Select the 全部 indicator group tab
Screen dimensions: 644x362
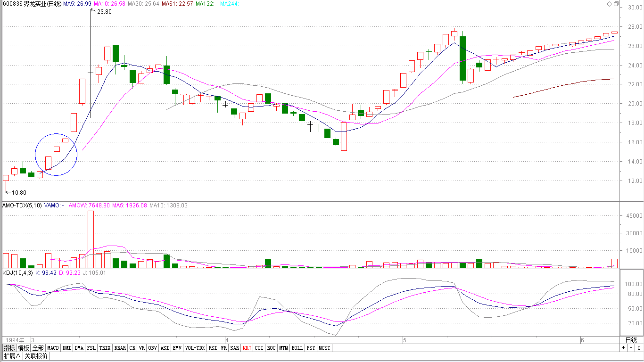tap(38, 348)
